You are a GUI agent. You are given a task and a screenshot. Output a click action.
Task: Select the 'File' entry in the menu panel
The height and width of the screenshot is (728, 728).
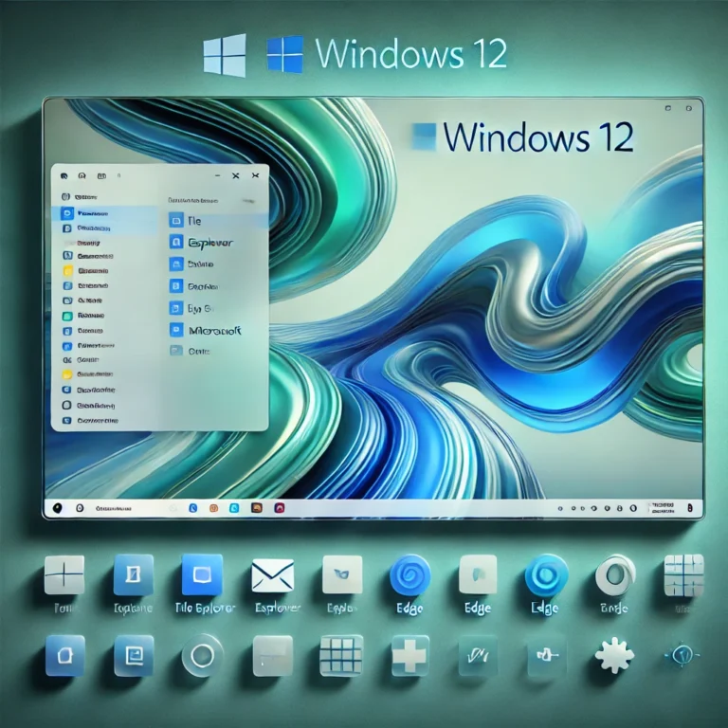click(x=218, y=221)
